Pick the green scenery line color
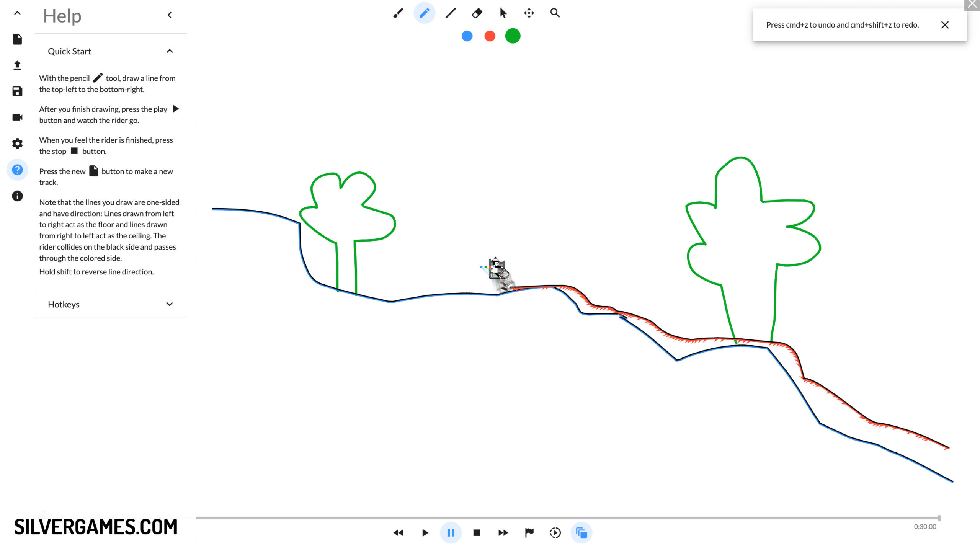Image resolution: width=980 pixels, height=550 pixels. tap(513, 36)
